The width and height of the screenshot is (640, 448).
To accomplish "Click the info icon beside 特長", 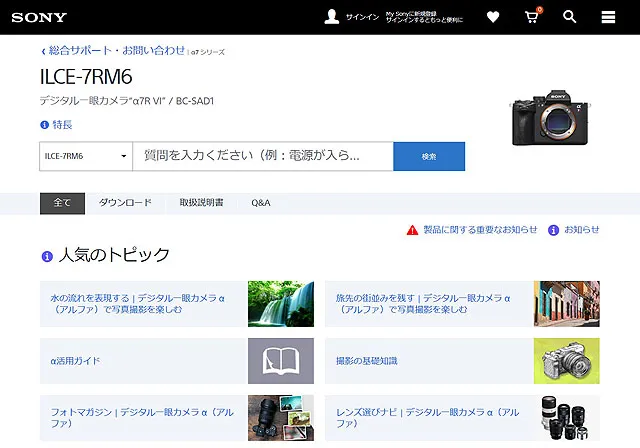I will (44, 125).
